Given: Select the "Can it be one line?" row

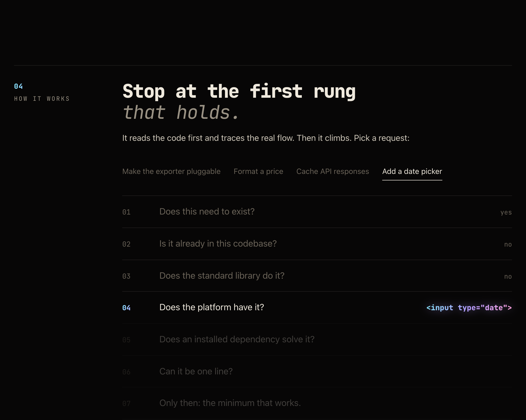Looking at the screenshot, I should 317,371.
